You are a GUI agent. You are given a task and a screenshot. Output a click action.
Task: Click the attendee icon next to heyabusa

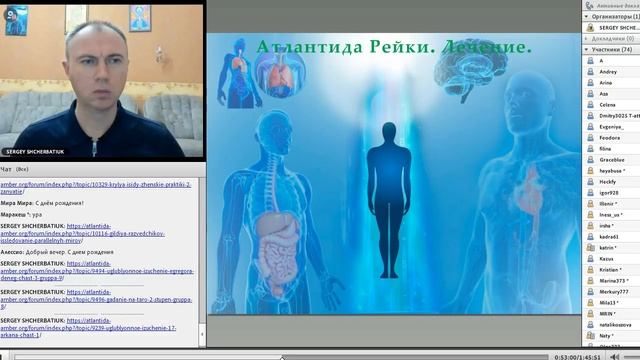tap(590, 171)
